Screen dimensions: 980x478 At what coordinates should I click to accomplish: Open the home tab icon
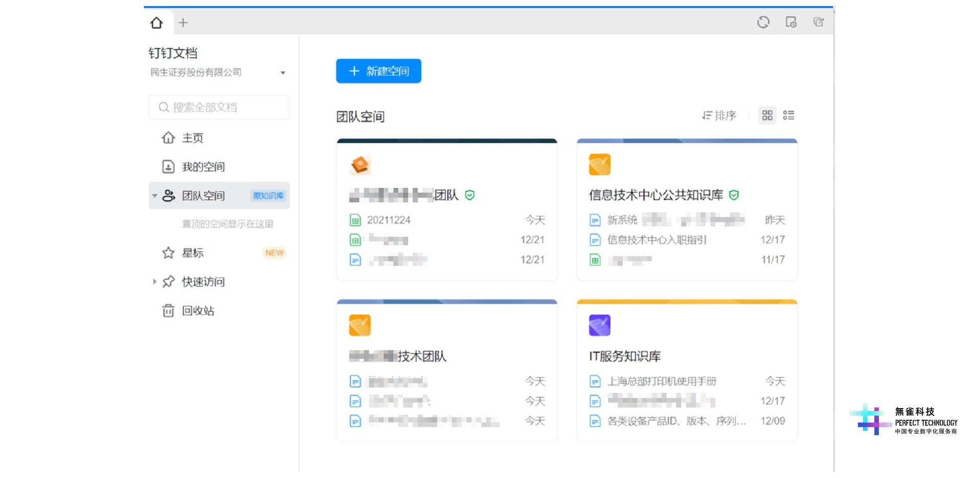(157, 22)
